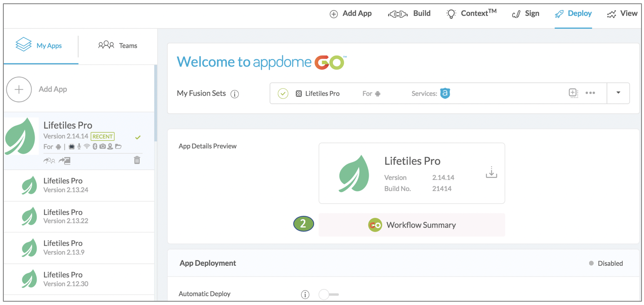This screenshot has height=305, width=644.
Task: Click the sidebar vertical scrollbar
Action: click(x=156, y=103)
